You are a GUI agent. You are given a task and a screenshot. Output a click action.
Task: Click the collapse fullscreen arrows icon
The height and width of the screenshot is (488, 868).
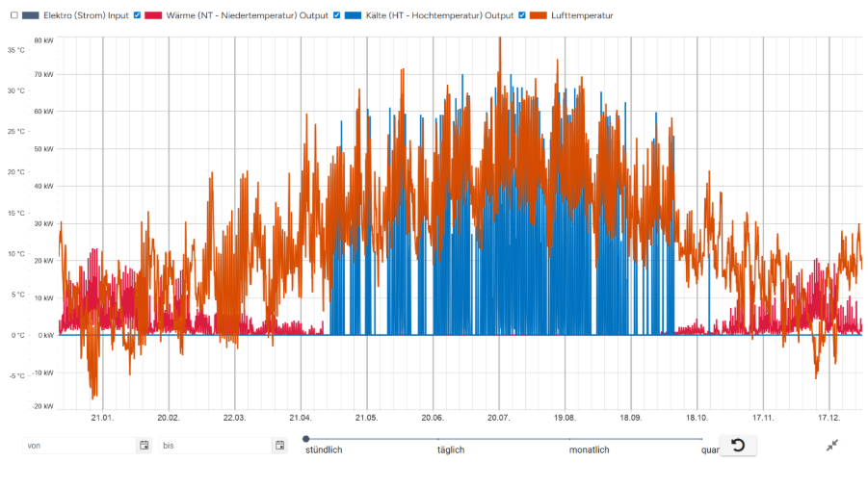tap(832, 445)
